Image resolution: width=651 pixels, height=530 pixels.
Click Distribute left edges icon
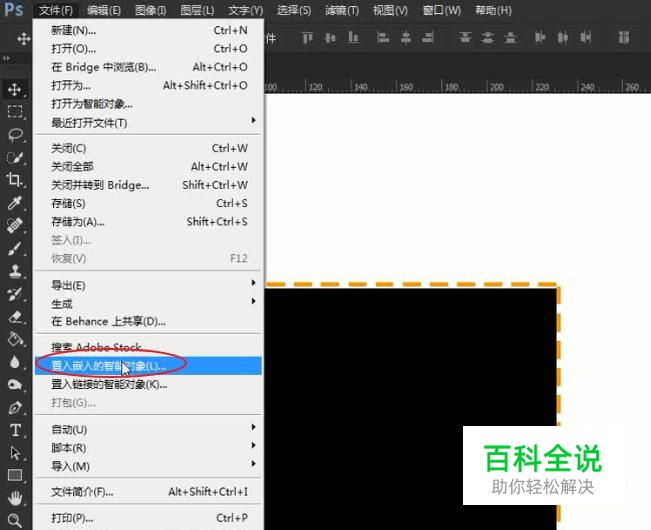(540, 38)
